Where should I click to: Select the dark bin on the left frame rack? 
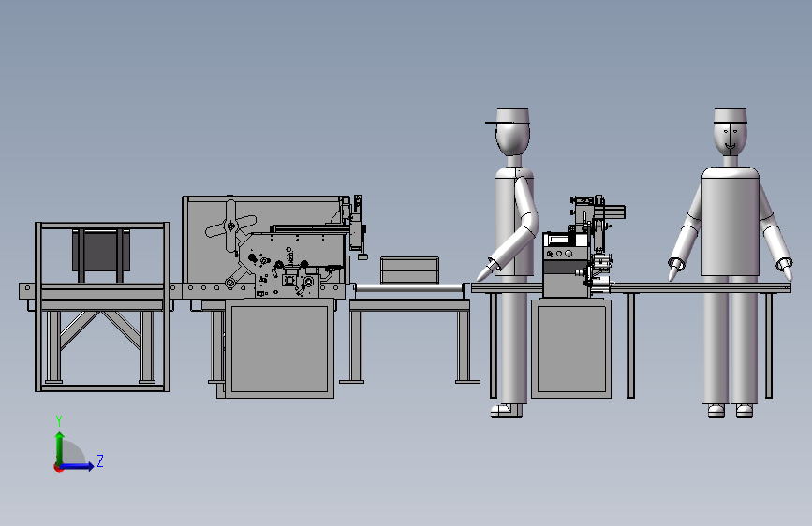101,251
